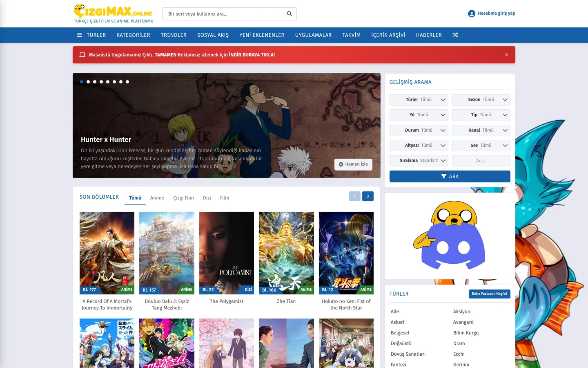The height and width of the screenshot is (368, 588).
Task: Select the second carousel slide dot
Action: (x=88, y=82)
